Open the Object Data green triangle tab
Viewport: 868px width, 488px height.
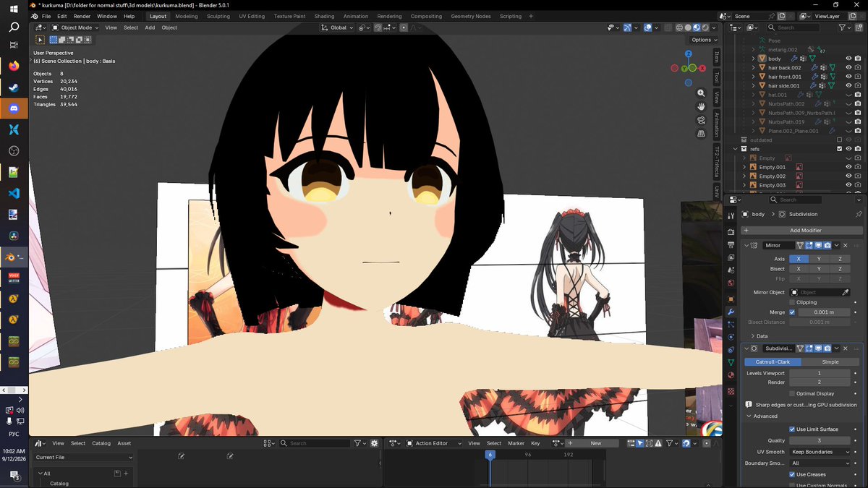[x=731, y=362]
